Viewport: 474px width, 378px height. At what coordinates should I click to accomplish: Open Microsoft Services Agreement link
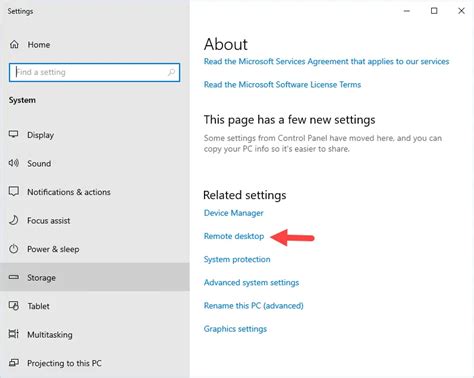(x=326, y=61)
